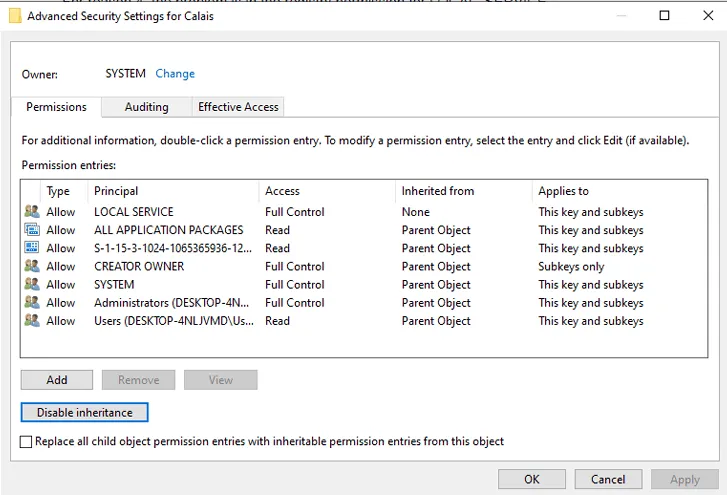Close the Advanced Security Settings window

(708, 16)
